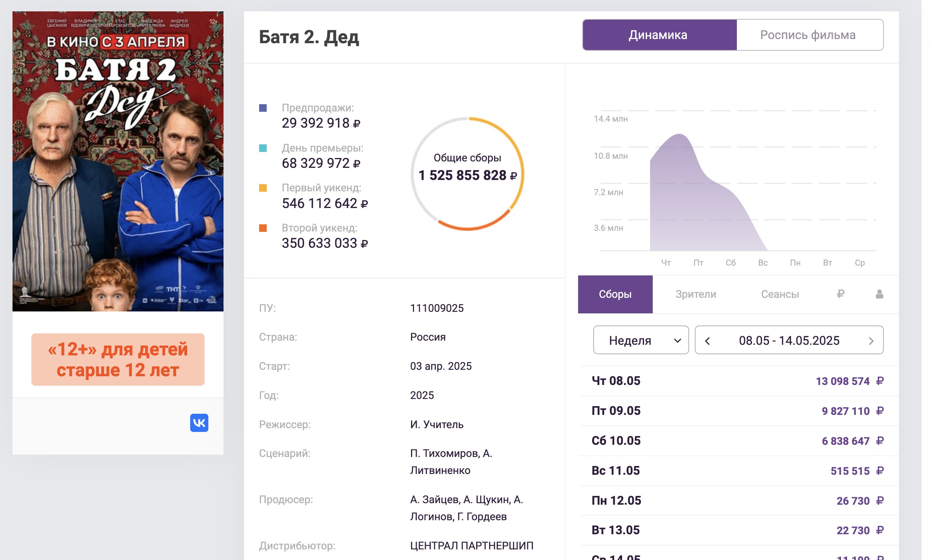Click the 22 730 ₽ amount
The height and width of the screenshot is (560, 938).
point(860,530)
